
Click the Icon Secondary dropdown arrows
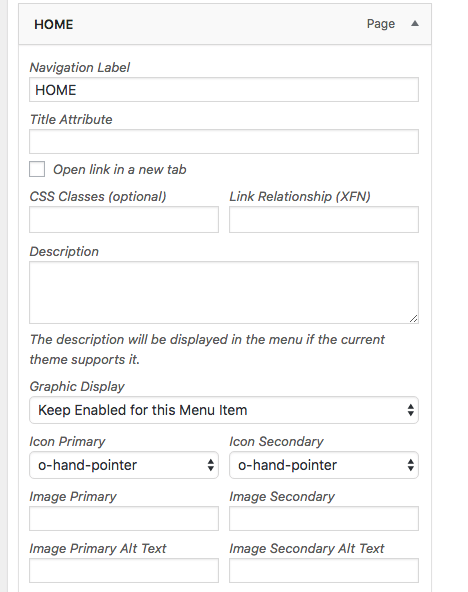coord(411,465)
